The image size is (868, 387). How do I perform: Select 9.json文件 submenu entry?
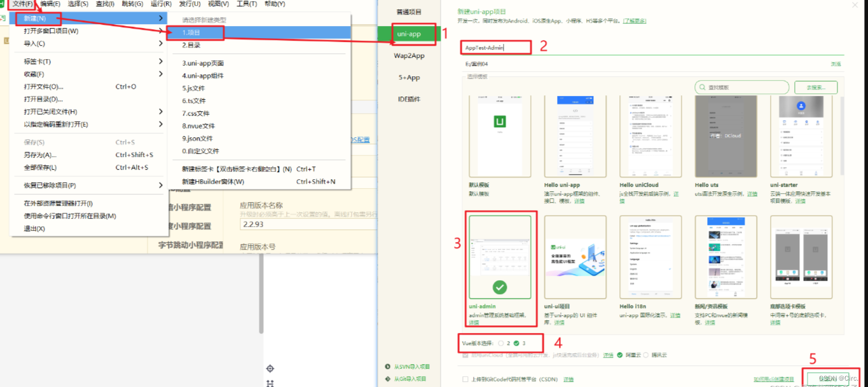pos(259,139)
